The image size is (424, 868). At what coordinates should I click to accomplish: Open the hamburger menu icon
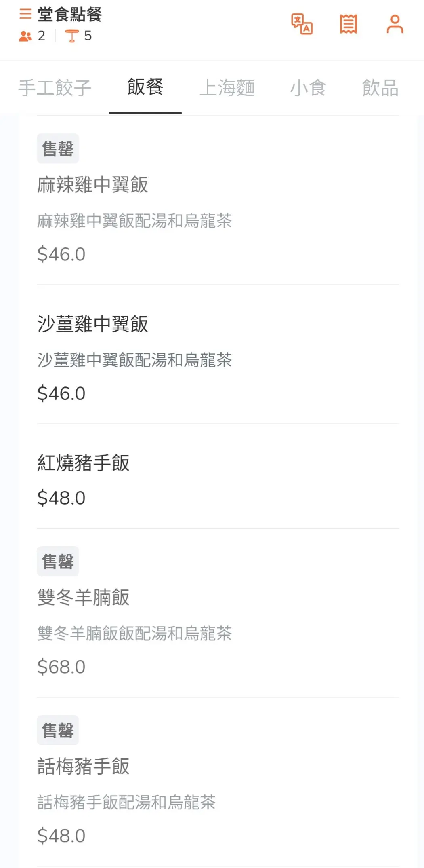point(25,14)
